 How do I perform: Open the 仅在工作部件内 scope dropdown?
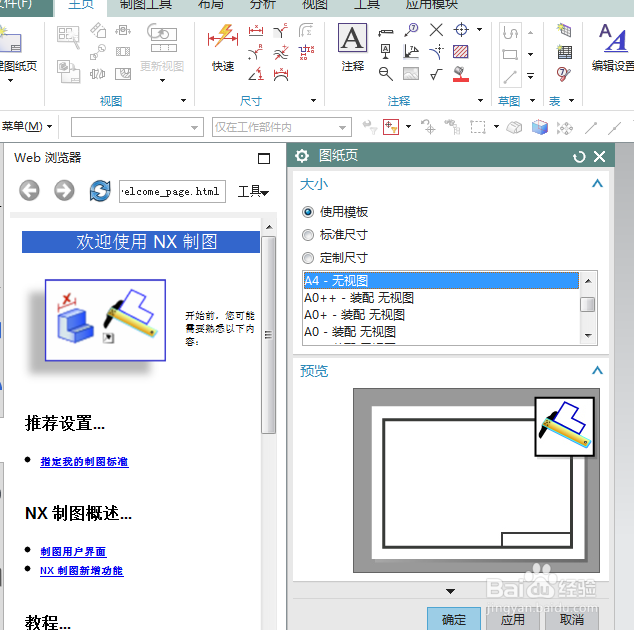click(x=281, y=127)
